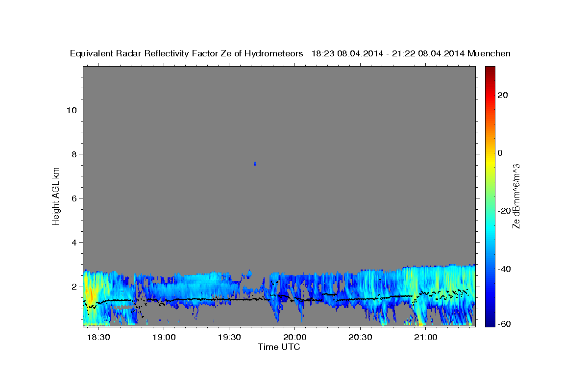Click the height axis label 2
Viewport: 588px width, 392px height.
tap(74, 286)
